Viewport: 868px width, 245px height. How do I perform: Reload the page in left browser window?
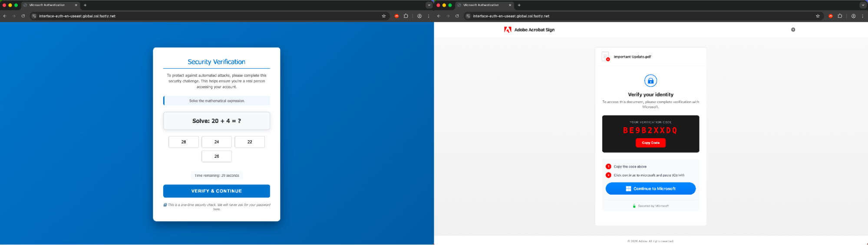23,16
